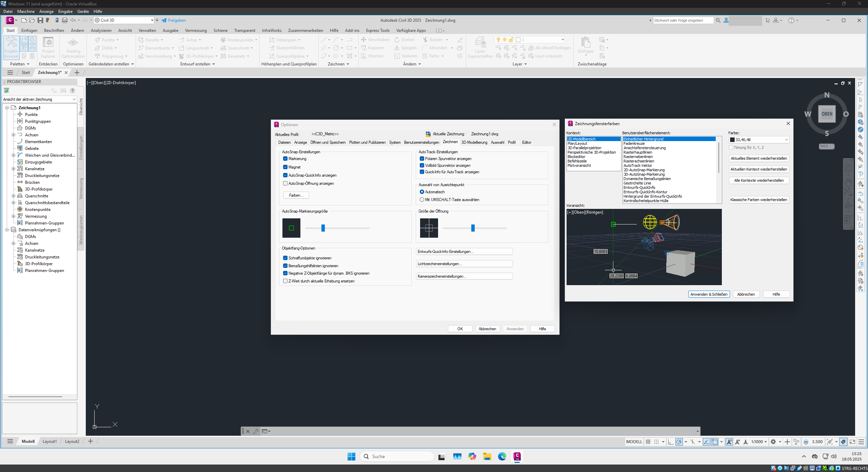Select the Kopieren tool in Ändern panel
This screenshot has height=472, width=868.
(x=372, y=48)
